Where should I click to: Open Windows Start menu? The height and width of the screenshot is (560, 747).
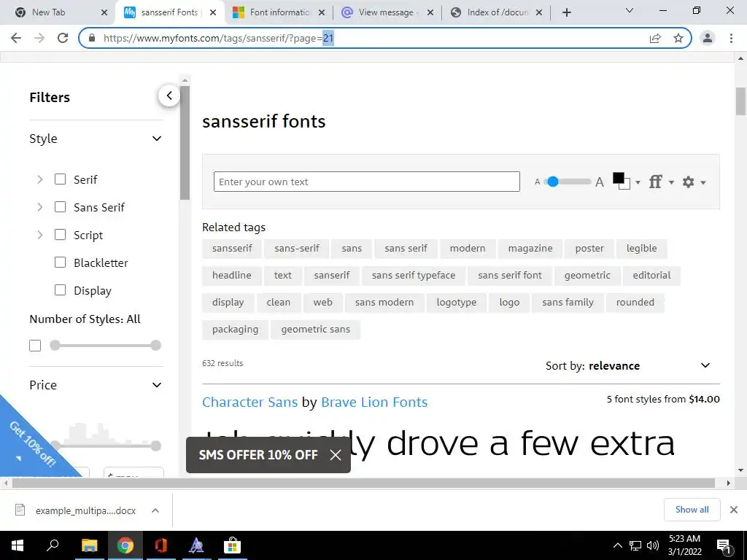point(18,545)
